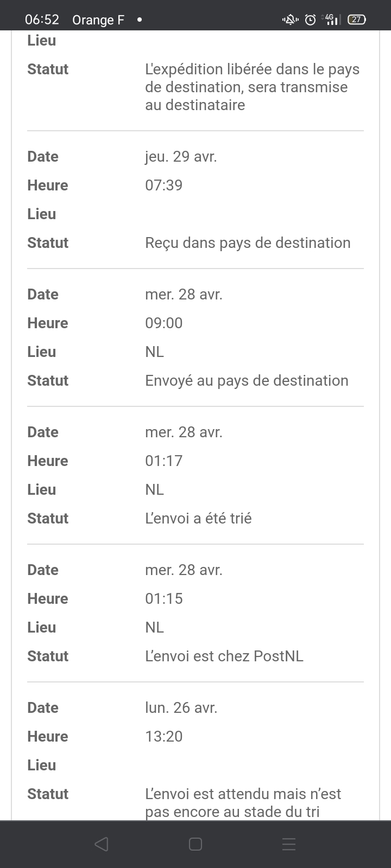Tap the silent mode icon in status bar

(x=290, y=20)
